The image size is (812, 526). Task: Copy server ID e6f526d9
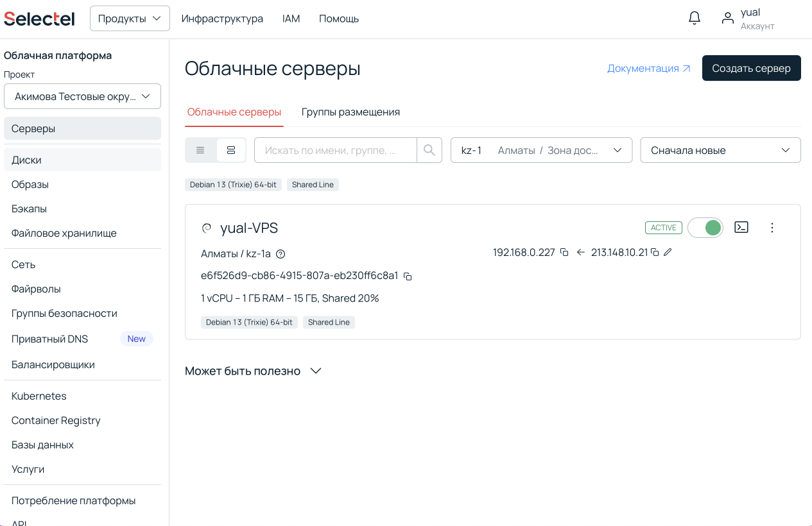click(x=407, y=276)
